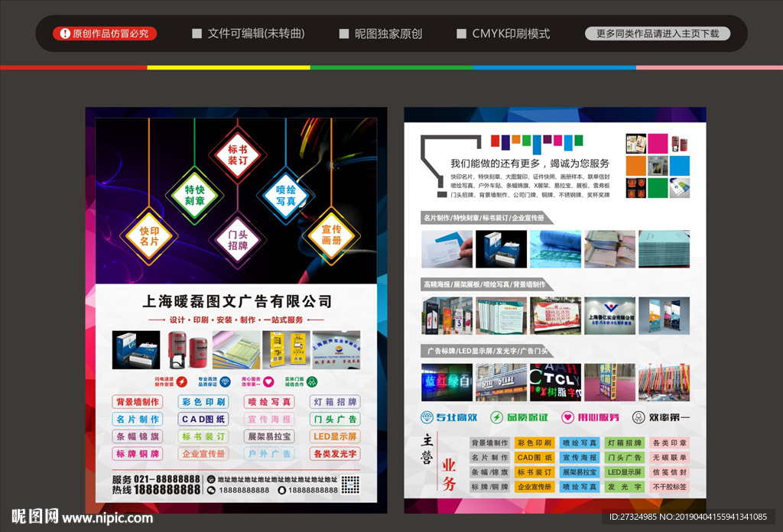This screenshot has height=532, width=783.
Task: Click the warning badge reading 原创作品仿冒必究
Action: pos(103,33)
